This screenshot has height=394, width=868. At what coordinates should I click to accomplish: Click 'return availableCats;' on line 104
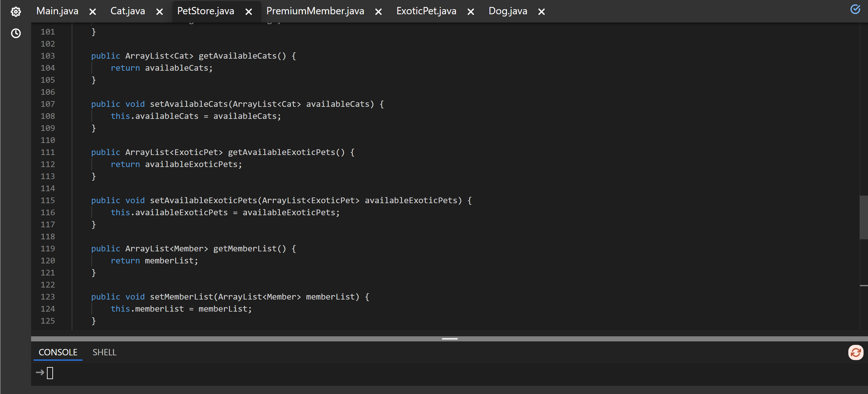tap(162, 68)
